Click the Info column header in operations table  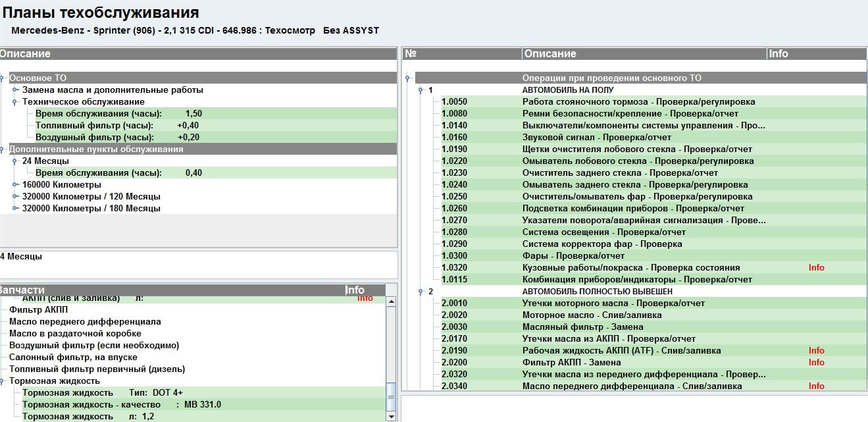click(815, 54)
